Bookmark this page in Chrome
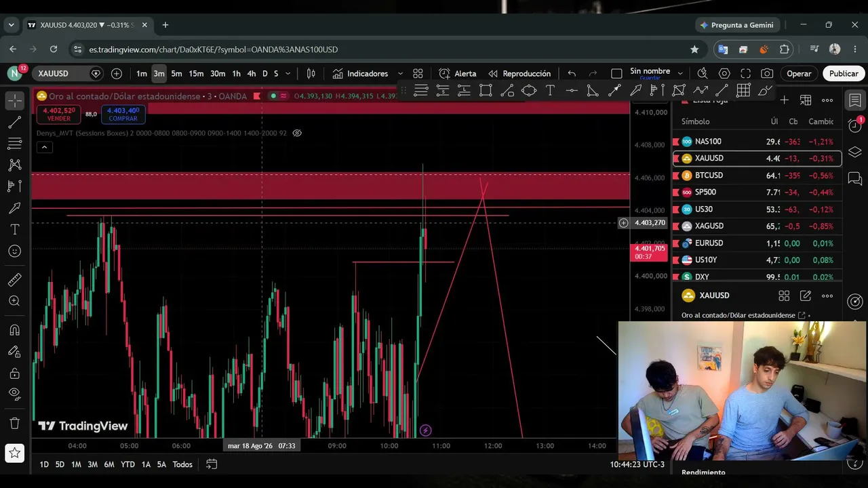Viewport: 868px width, 488px height. [x=694, y=49]
